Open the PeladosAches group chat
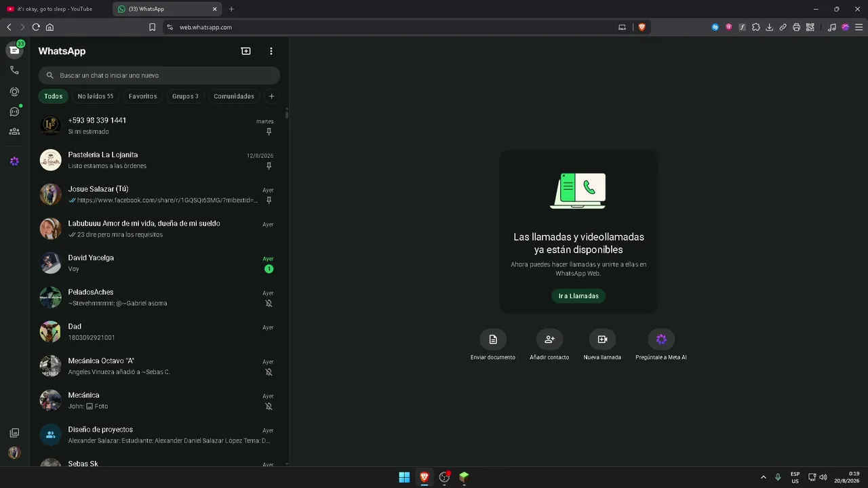The height and width of the screenshot is (488, 868). 159,298
